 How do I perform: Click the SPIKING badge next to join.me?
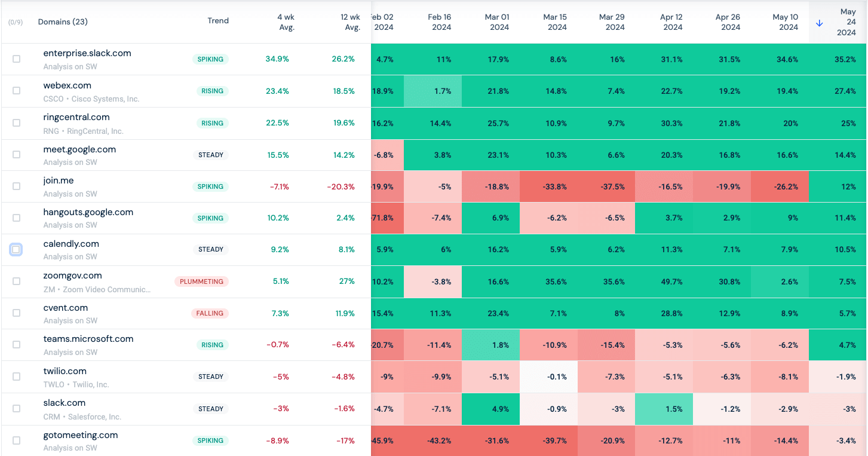coord(210,186)
